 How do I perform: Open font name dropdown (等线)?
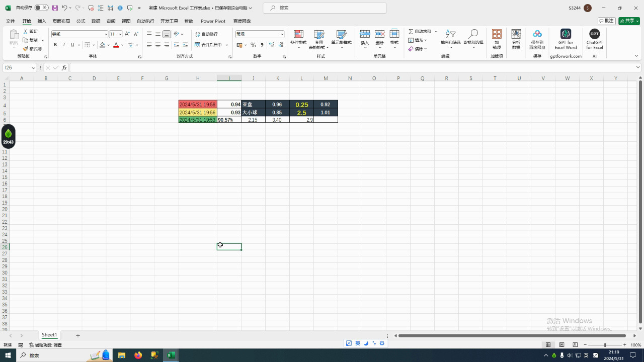[x=106, y=34]
